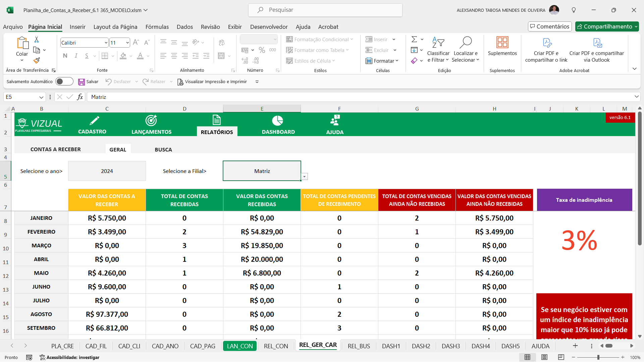The width and height of the screenshot is (644, 362).
Task: Open the font size dropdown
Action: coord(127,43)
